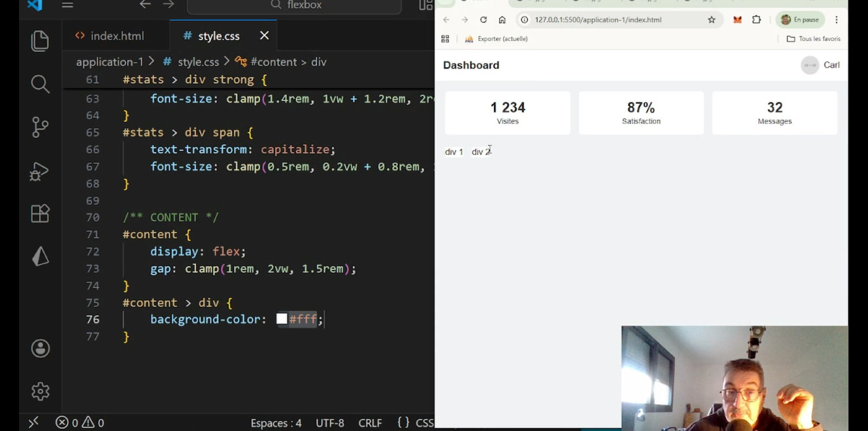The height and width of the screenshot is (431, 868).
Task: Click the address bar URL
Action: pos(598,20)
